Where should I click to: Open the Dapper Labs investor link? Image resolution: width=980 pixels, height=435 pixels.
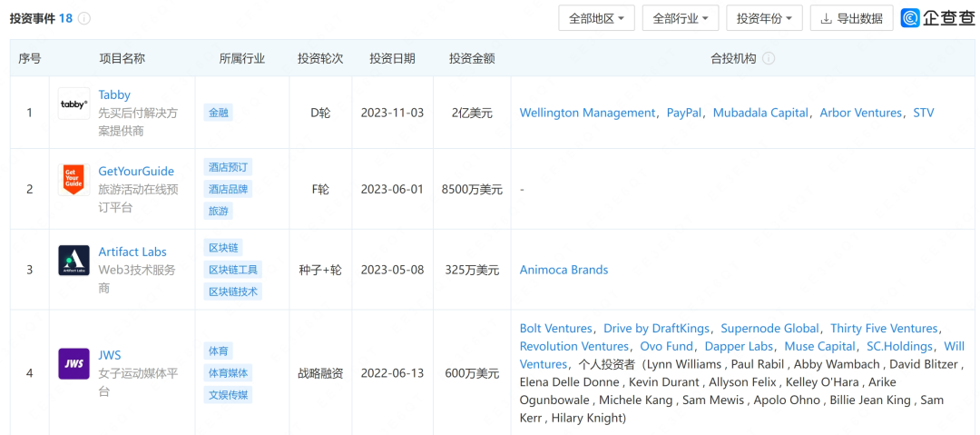tap(740, 346)
